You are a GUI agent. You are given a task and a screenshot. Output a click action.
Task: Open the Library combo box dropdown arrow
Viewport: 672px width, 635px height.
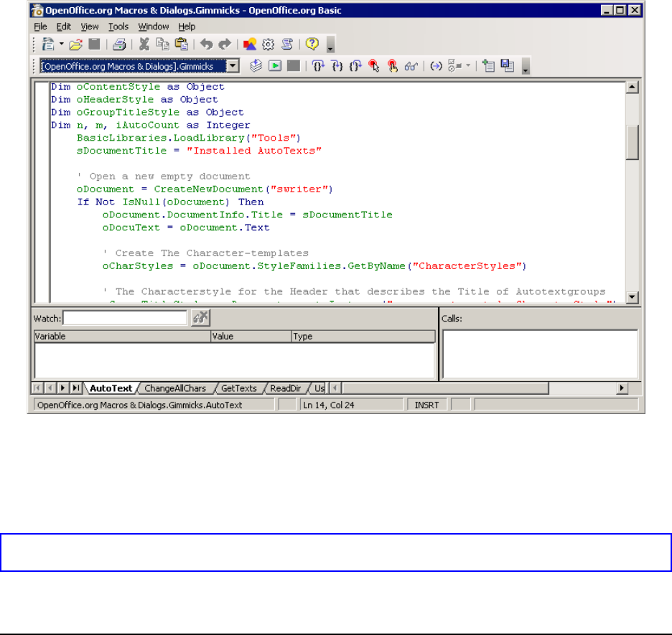(233, 66)
